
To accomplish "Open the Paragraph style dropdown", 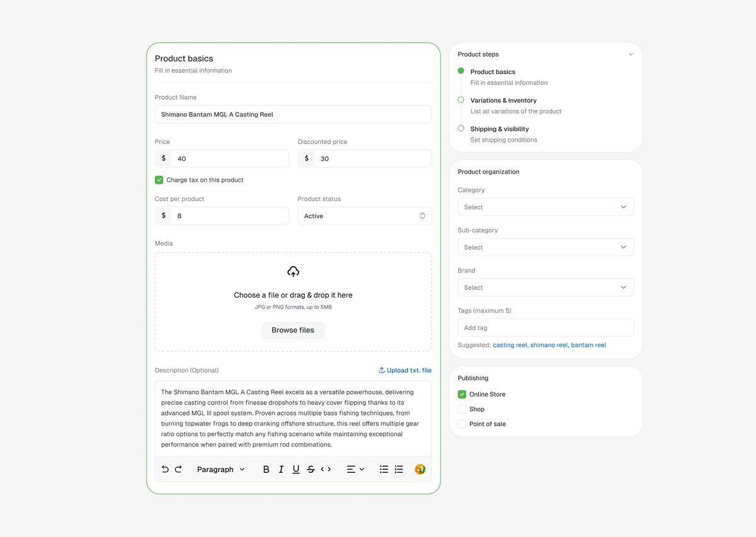I will coord(220,469).
